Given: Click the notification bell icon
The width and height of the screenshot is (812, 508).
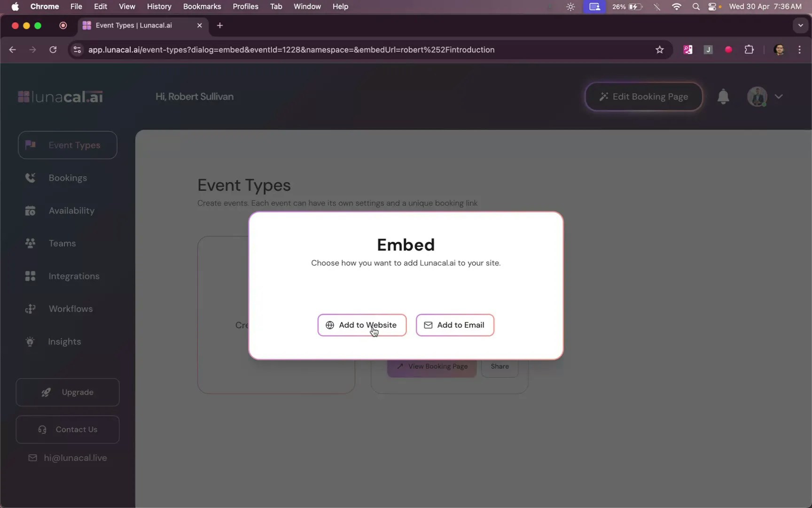Looking at the screenshot, I should click(x=723, y=96).
